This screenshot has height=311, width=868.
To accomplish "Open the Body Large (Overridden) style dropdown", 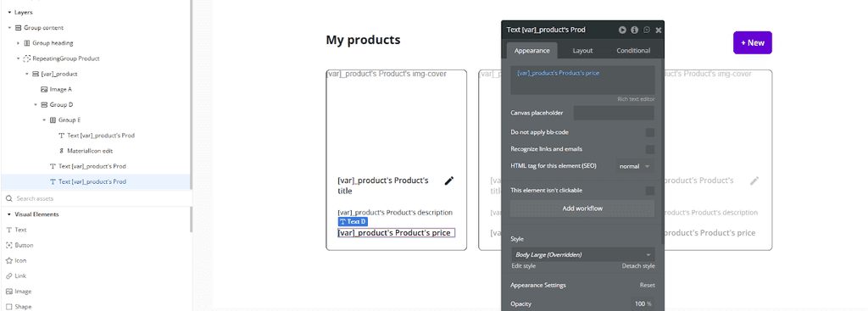I will point(582,254).
